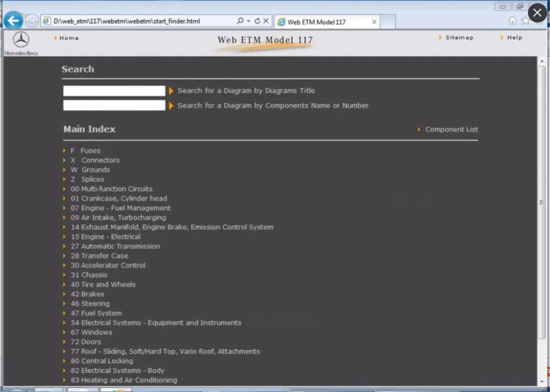Open 54 Electrical Systems - Equipment and Instruments
This screenshot has width=550, height=392.
click(156, 323)
